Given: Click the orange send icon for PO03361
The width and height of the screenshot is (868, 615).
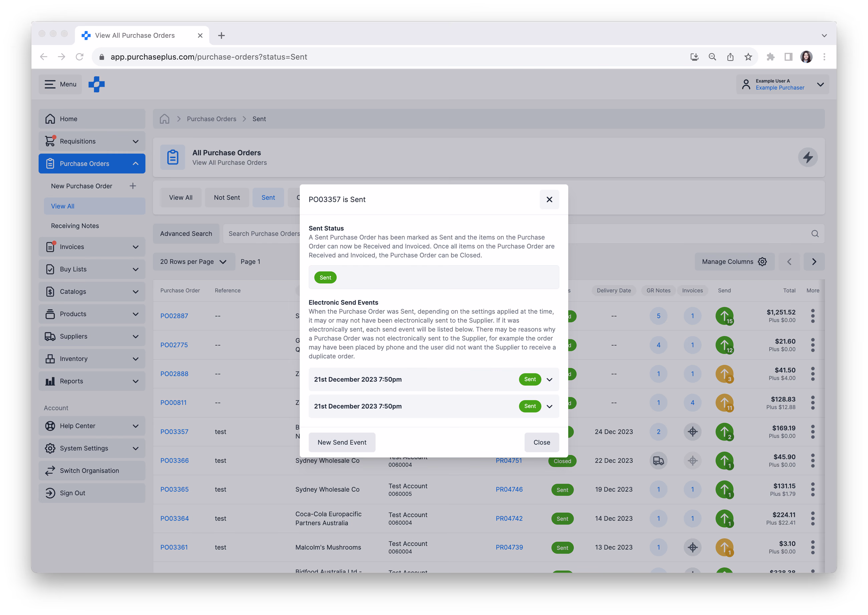Looking at the screenshot, I should [x=724, y=547].
